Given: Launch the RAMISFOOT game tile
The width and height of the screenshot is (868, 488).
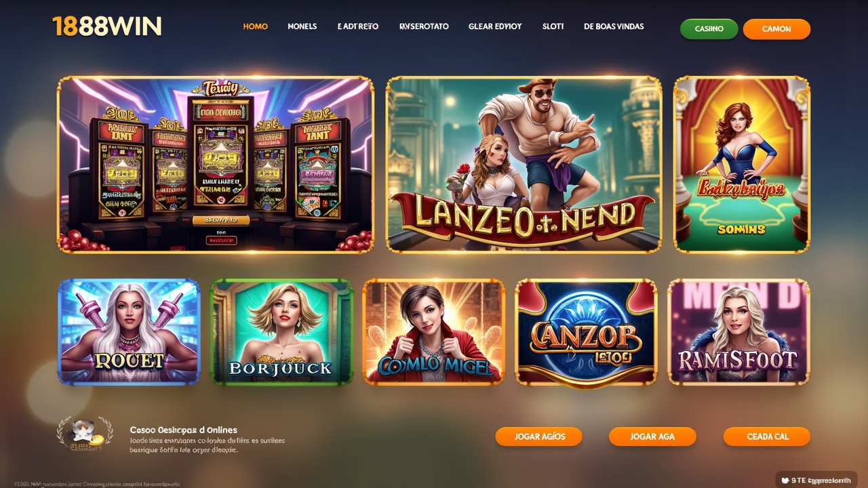Looking at the screenshot, I should [x=738, y=331].
